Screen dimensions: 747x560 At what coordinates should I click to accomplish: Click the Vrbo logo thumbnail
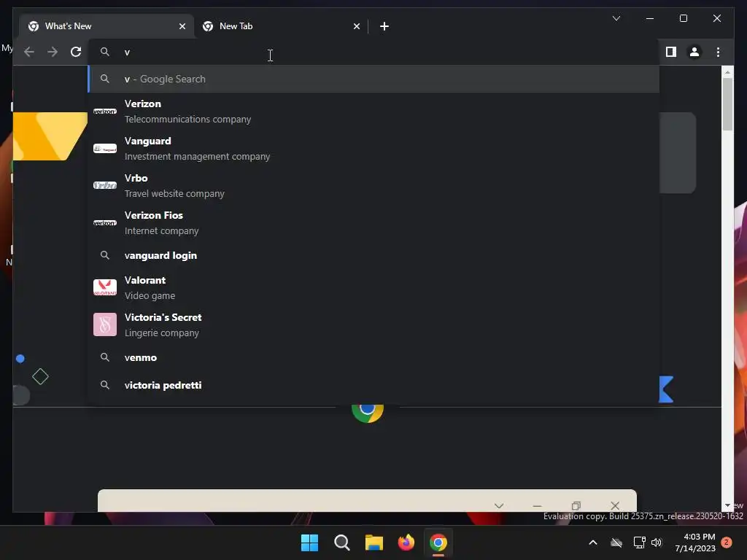point(105,186)
